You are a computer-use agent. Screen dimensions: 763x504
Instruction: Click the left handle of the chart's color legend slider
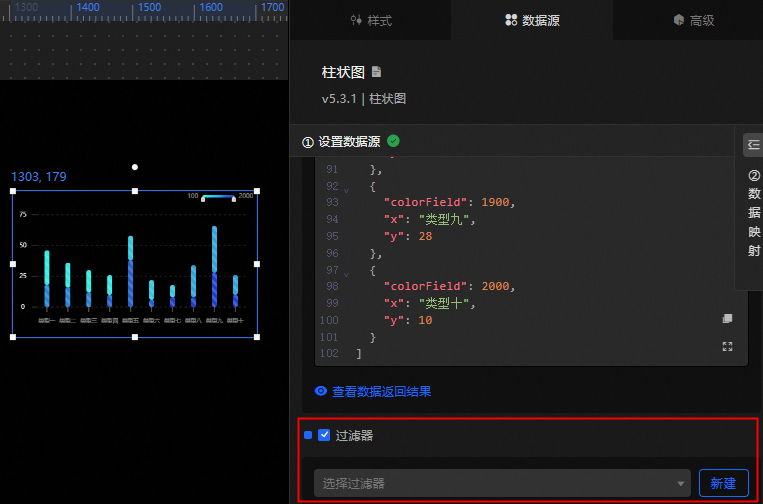203,198
